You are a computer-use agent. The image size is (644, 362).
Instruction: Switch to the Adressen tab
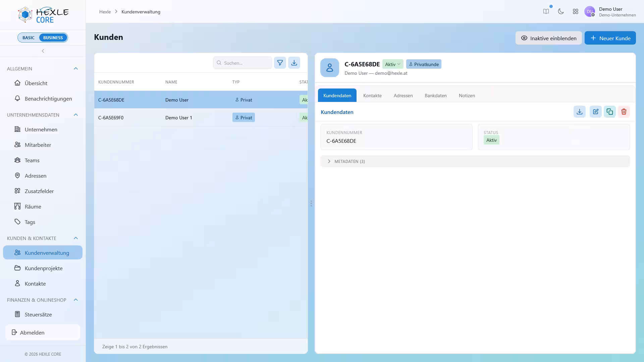[x=403, y=96]
